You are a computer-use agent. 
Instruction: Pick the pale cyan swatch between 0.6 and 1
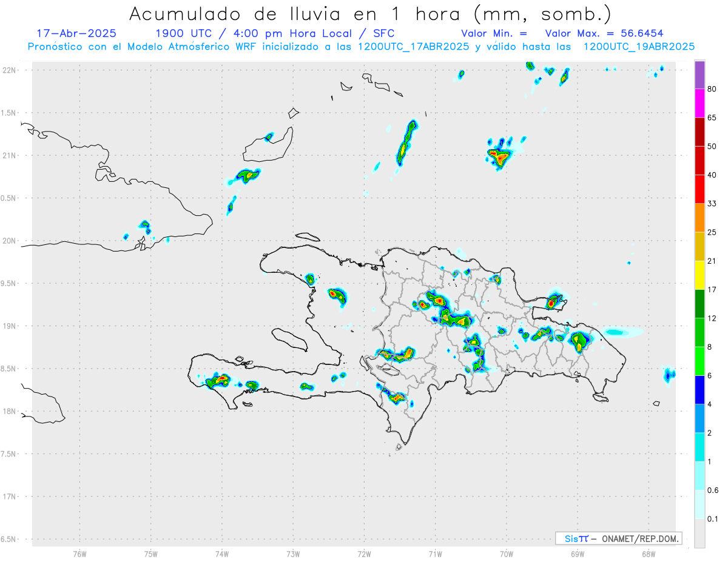699,475
